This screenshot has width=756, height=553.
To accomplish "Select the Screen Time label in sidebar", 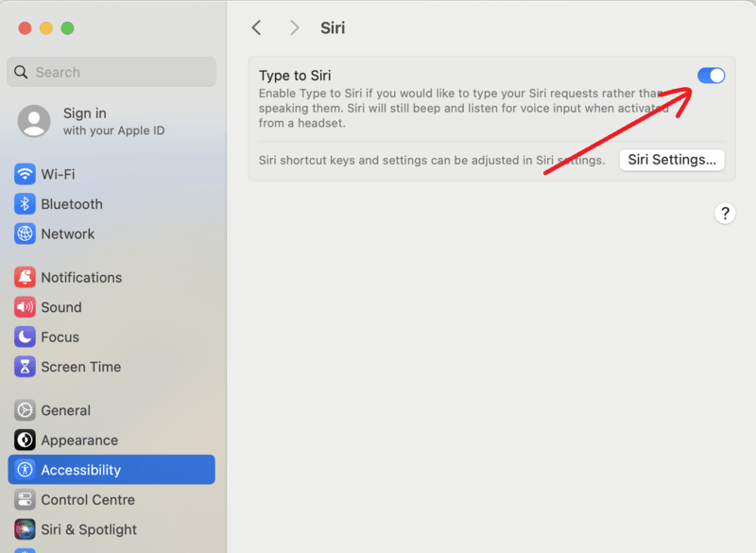I will pyautogui.click(x=81, y=367).
